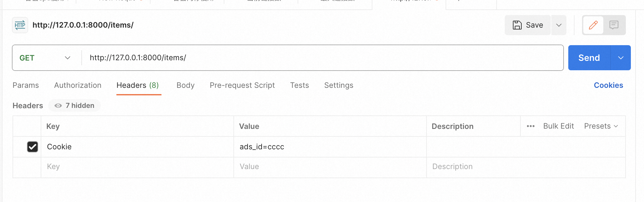This screenshot has height=202, width=644.
Task: Open the Presets dropdown
Action: (601, 126)
